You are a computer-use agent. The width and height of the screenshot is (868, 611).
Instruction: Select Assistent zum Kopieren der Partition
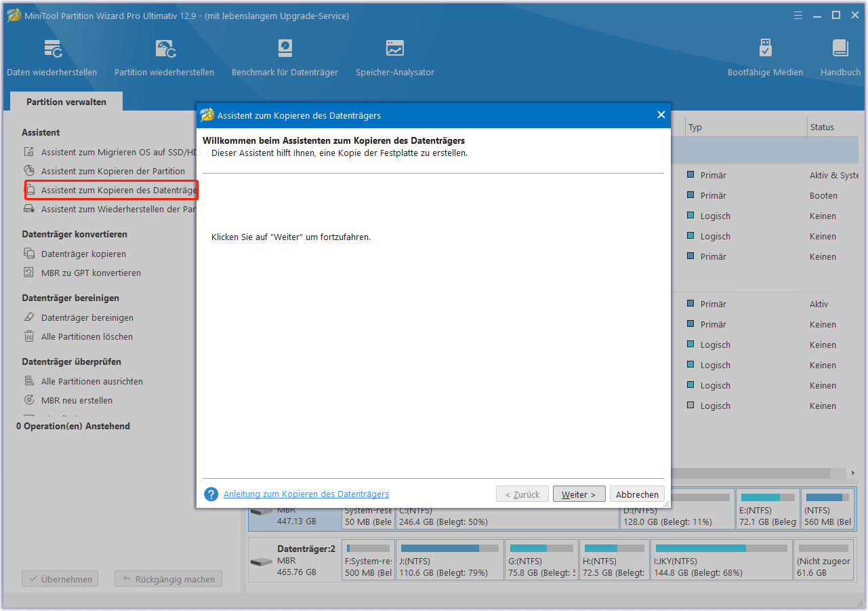[x=113, y=171]
